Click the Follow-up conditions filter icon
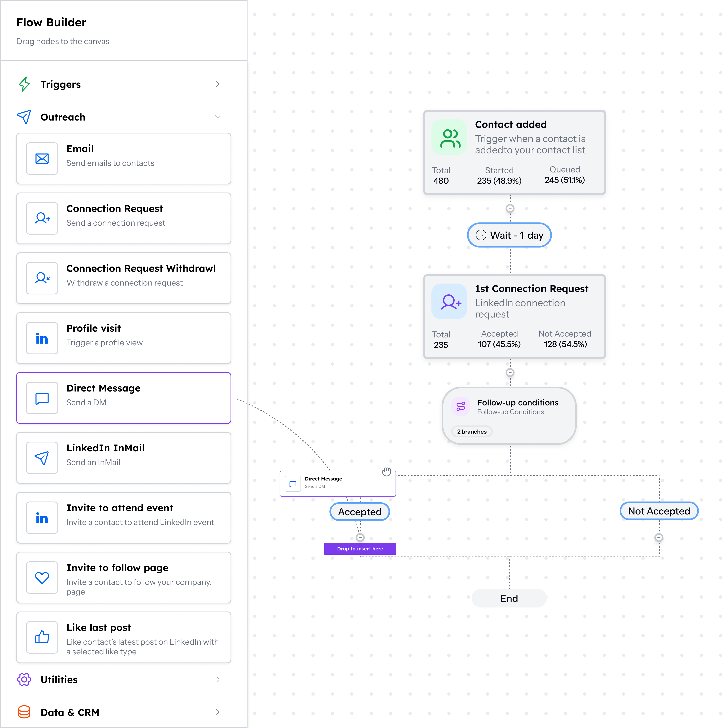The height and width of the screenshot is (728, 728). pyautogui.click(x=461, y=406)
